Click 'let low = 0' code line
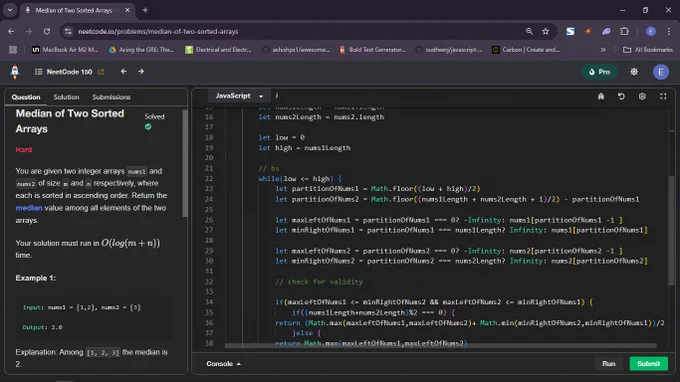680x382 pixels. click(x=281, y=137)
